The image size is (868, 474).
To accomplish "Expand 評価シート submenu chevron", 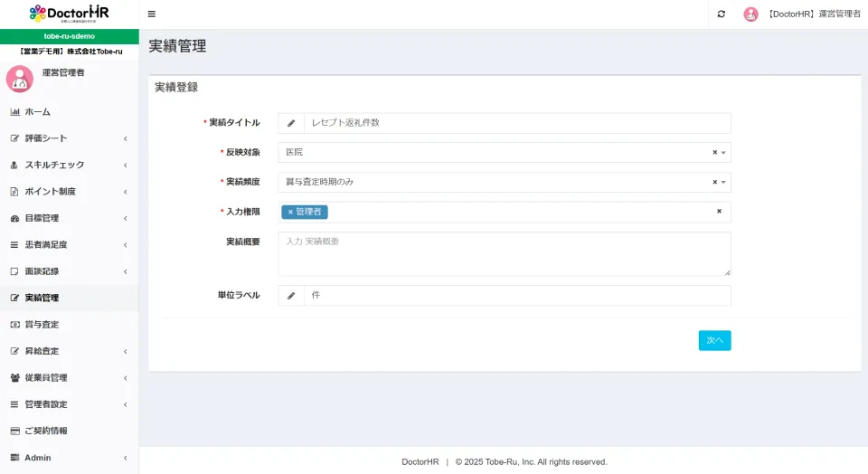I will 126,138.
